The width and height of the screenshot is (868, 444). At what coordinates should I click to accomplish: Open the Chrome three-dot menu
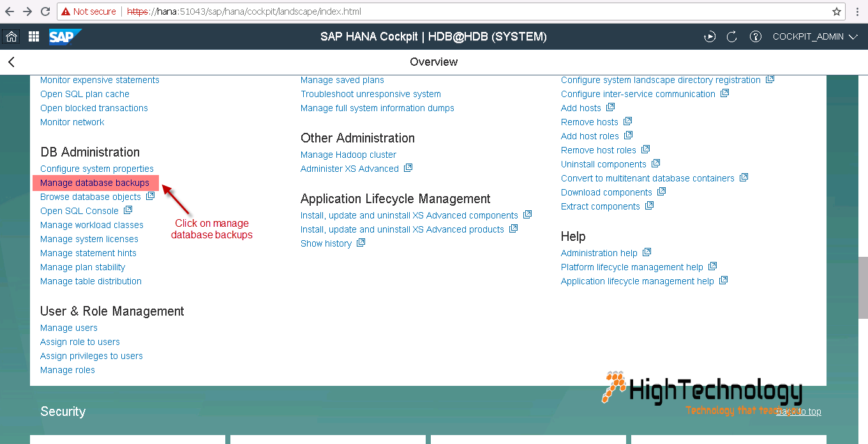click(857, 11)
